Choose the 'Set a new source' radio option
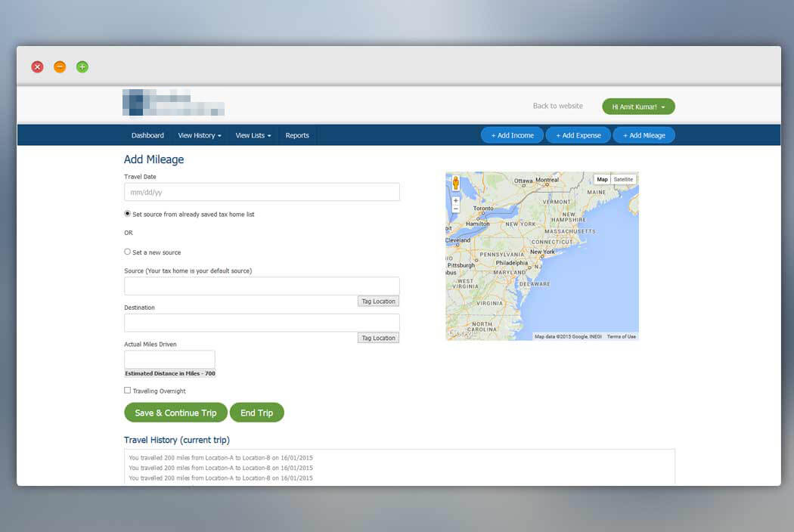Image resolution: width=794 pixels, height=532 pixels. click(x=128, y=252)
